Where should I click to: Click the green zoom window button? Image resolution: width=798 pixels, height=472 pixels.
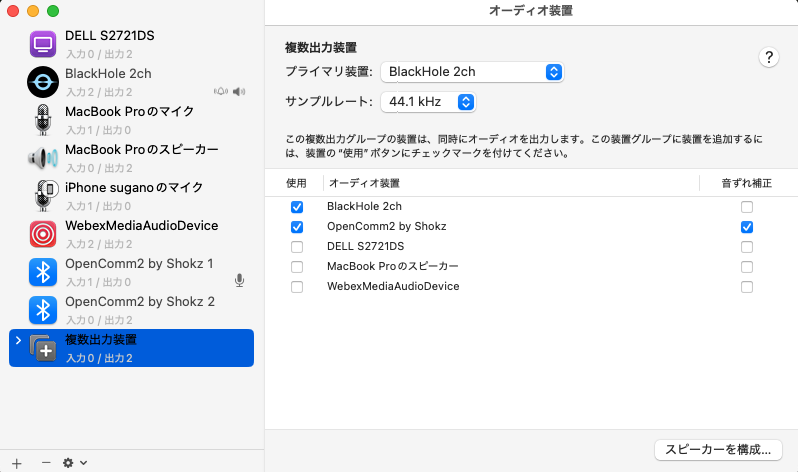click(x=53, y=11)
